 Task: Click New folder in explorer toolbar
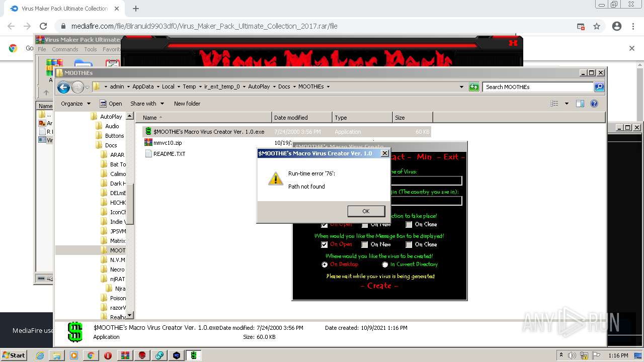click(x=187, y=104)
